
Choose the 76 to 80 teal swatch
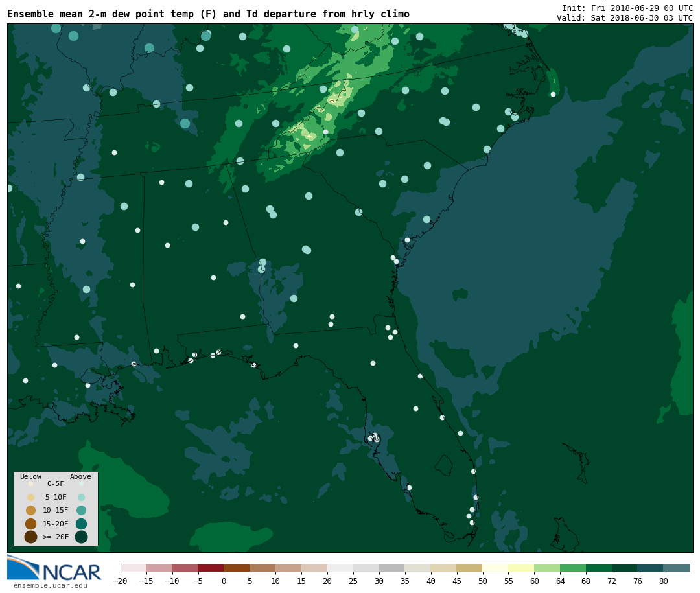click(x=651, y=568)
